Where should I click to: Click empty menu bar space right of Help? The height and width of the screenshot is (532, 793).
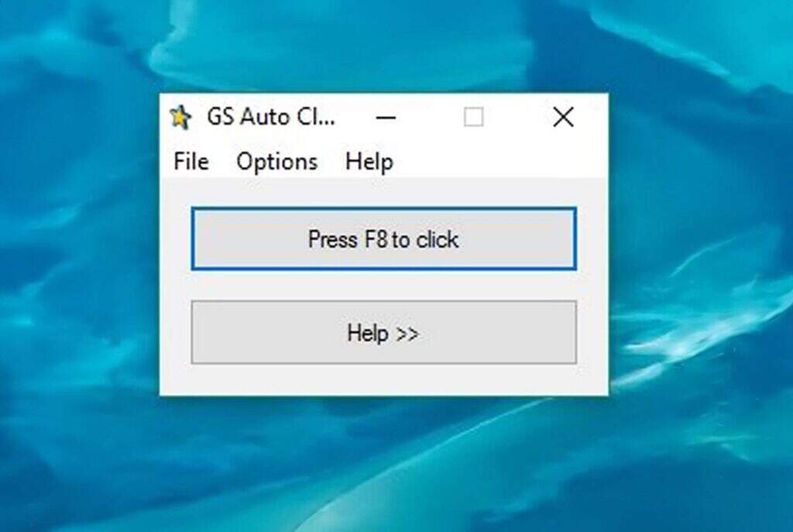pos(496,162)
